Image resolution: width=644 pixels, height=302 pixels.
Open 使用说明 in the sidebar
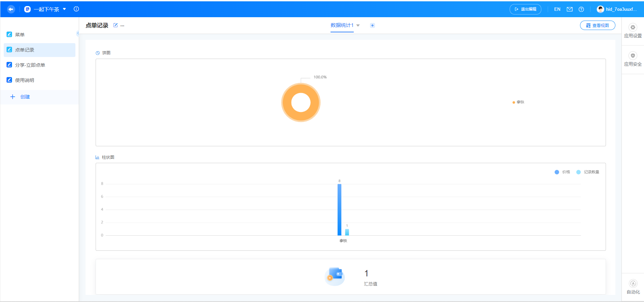pos(39,80)
